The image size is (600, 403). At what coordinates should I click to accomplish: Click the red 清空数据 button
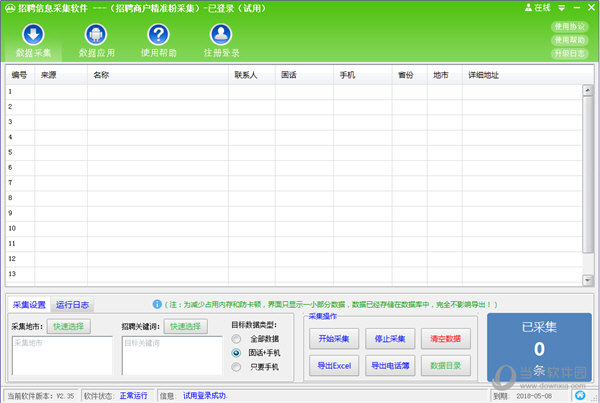(x=445, y=337)
